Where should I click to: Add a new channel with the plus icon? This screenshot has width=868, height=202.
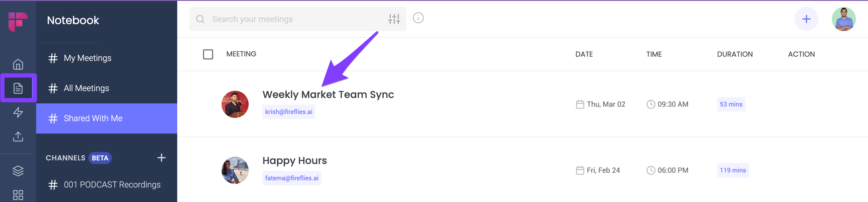[162, 158]
